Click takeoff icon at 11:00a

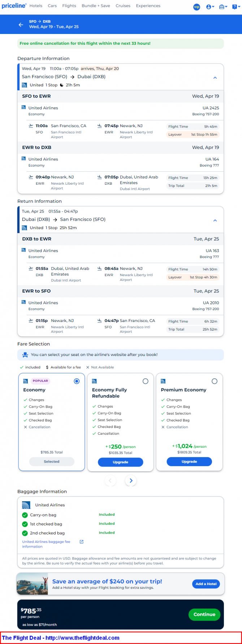(x=31, y=126)
